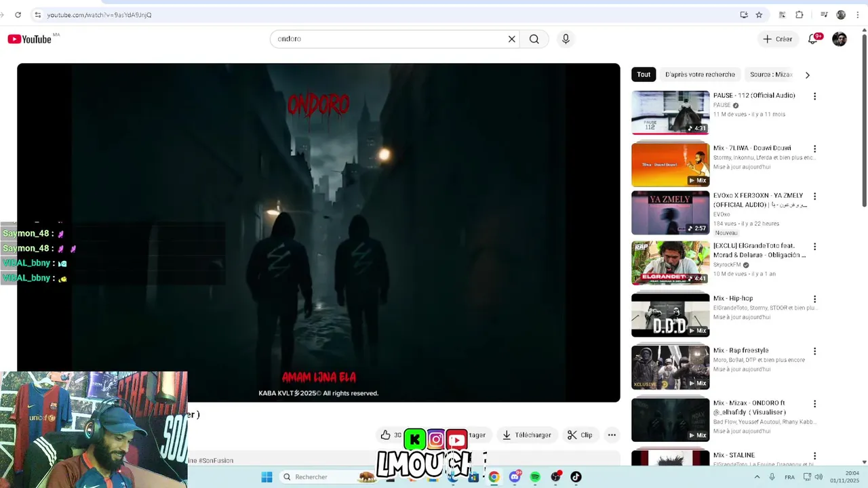
Task: Click the Télécharger download button
Action: (526, 435)
